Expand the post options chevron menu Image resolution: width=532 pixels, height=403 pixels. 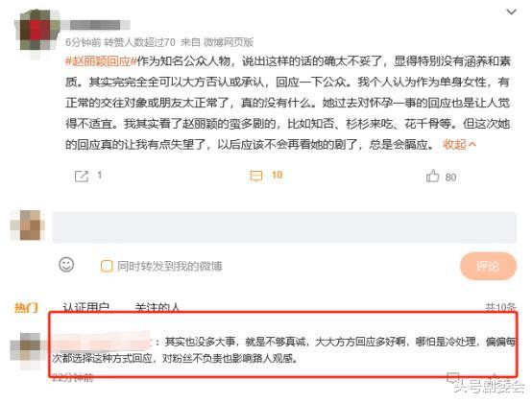pos(511,12)
